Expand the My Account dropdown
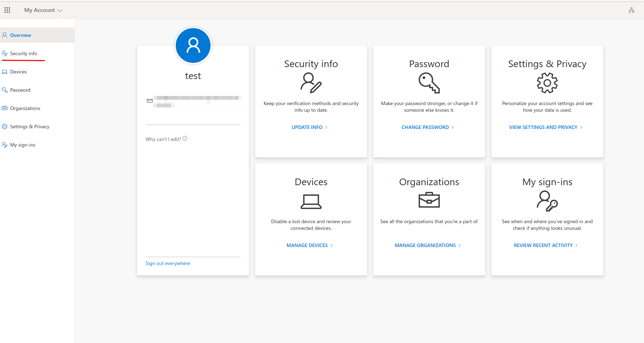The width and height of the screenshot is (644, 343). 43,10
